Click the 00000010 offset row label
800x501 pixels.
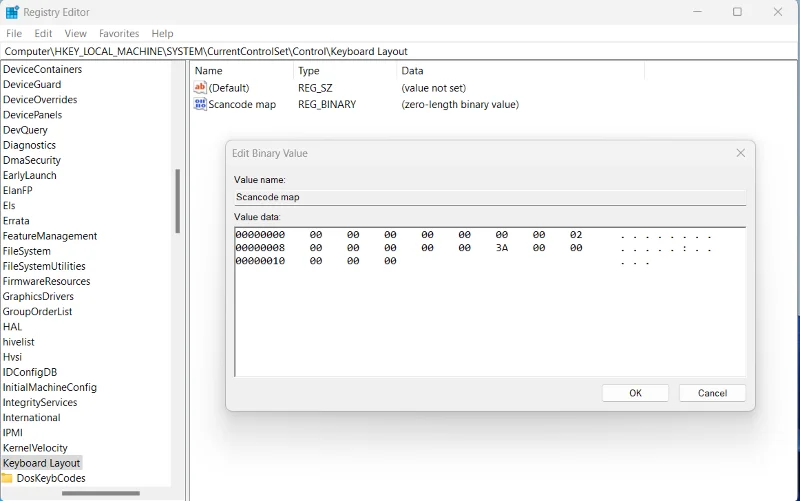[x=260, y=261]
